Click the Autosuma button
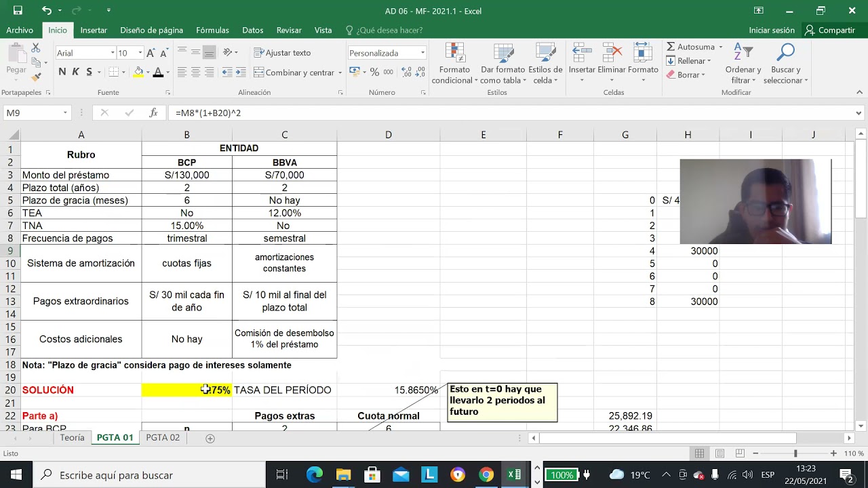The height and width of the screenshot is (488, 868). point(690,47)
